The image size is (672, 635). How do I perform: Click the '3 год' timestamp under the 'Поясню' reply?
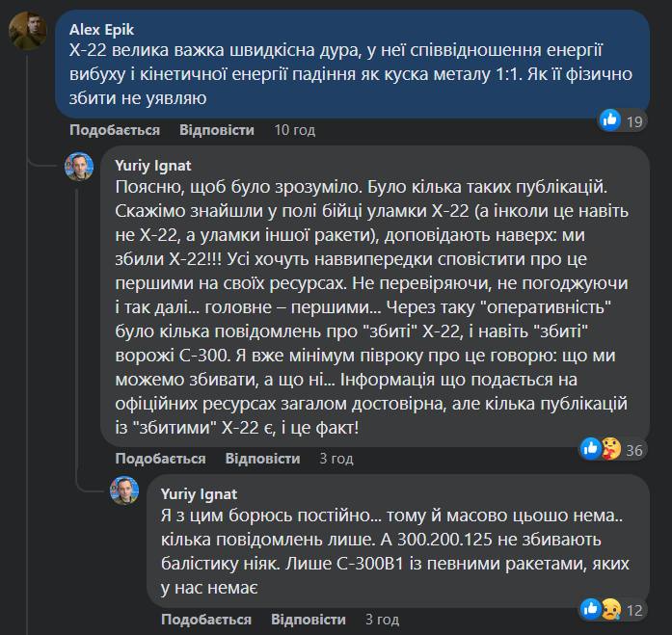pos(337,459)
